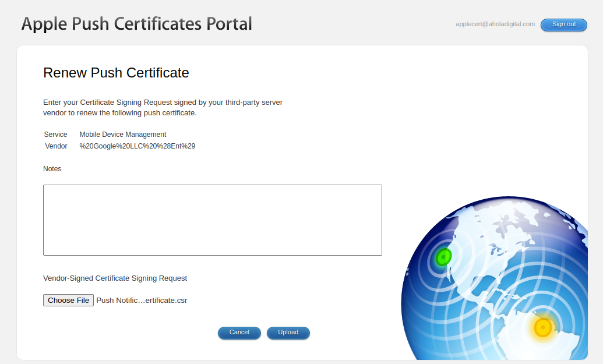Click the Vendor-Signed Certificate Signing Request label

(x=115, y=278)
